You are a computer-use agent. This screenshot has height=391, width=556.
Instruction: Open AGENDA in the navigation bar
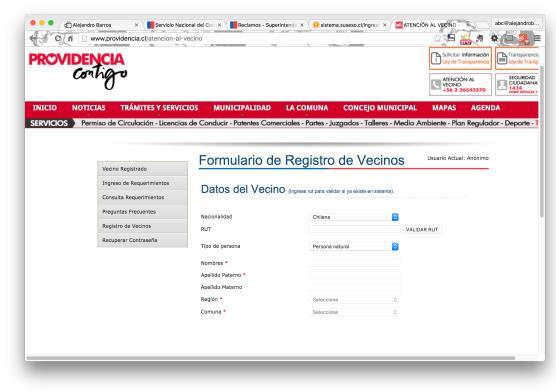click(485, 108)
